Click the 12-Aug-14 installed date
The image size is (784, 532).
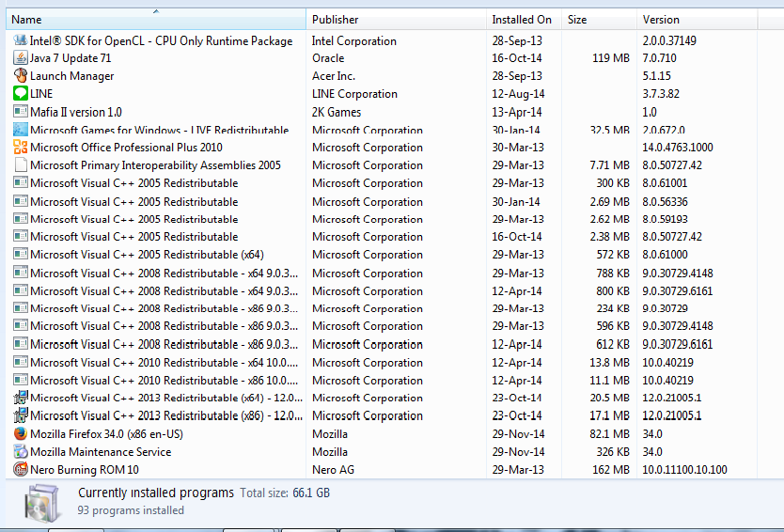click(518, 94)
